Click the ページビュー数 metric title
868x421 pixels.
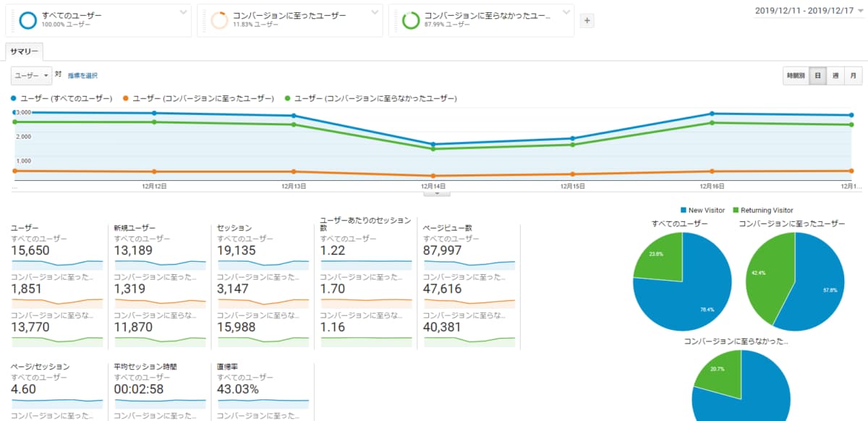click(x=448, y=227)
